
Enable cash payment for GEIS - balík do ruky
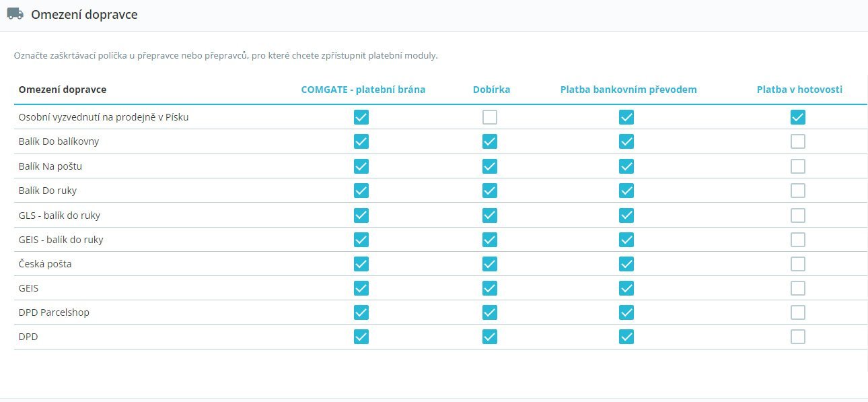click(x=798, y=239)
